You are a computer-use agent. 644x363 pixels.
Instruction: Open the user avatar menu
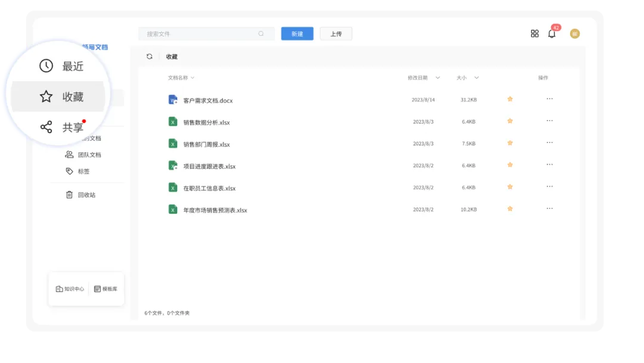coord(575,33)
